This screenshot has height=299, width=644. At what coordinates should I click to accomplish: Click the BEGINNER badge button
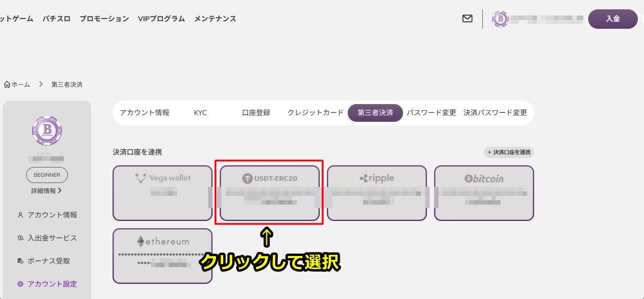[x=47, y=175]
